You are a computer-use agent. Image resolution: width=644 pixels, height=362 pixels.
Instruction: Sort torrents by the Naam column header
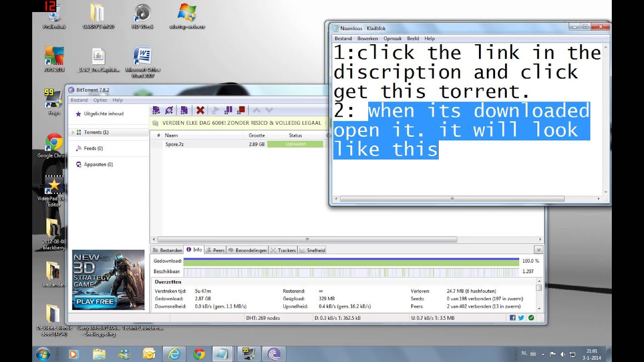(203, 135)
